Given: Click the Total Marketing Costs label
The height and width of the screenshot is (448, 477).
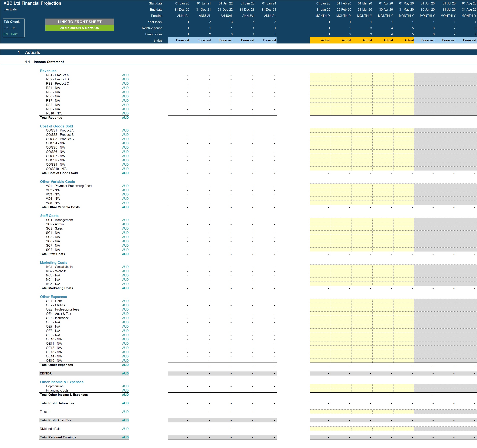Looking at the screenshot, I should click(x=56, y=288).
